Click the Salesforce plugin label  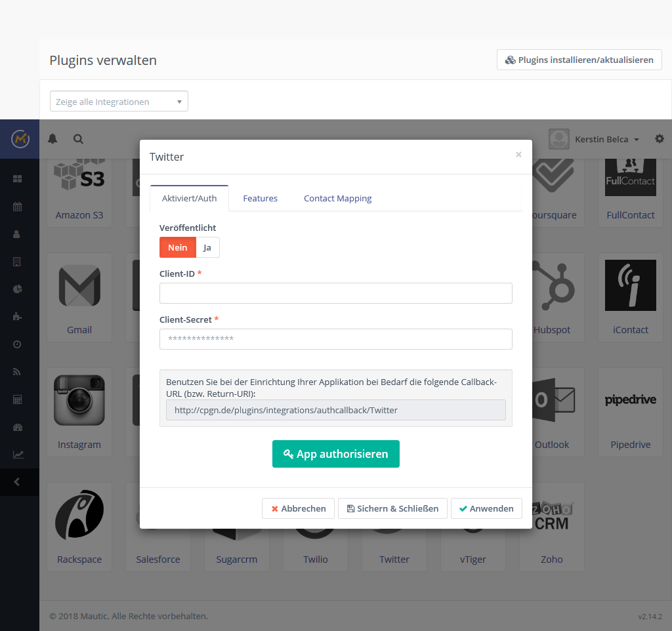coord(157,560)
